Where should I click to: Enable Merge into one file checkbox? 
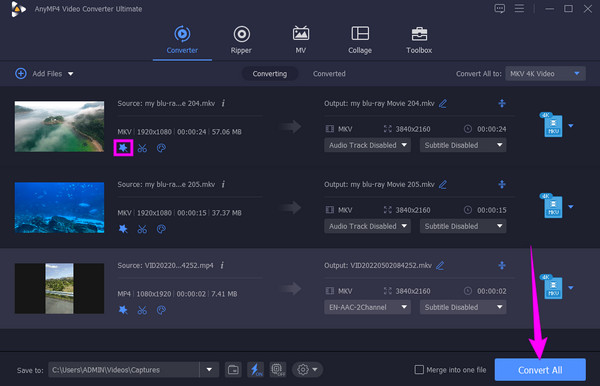[x=419, y=370]
